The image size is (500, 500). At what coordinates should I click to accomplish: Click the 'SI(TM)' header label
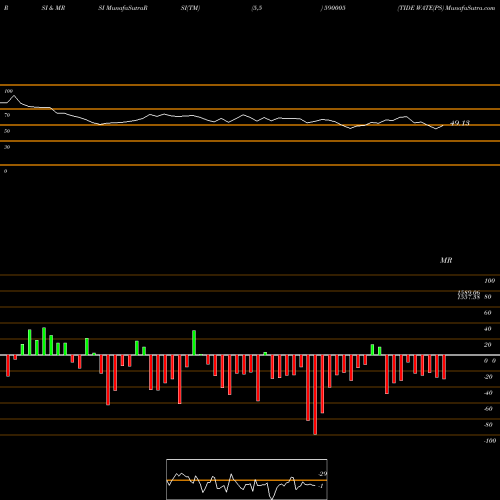pyautogui.click(x=190, y=8)
